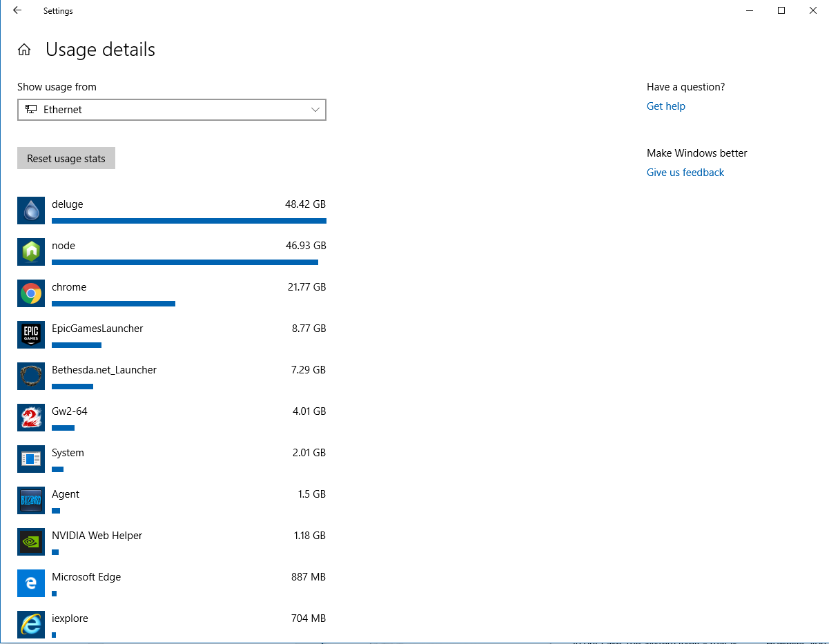
Task: Go back with the arrow icon
Action: pos(17,10)
